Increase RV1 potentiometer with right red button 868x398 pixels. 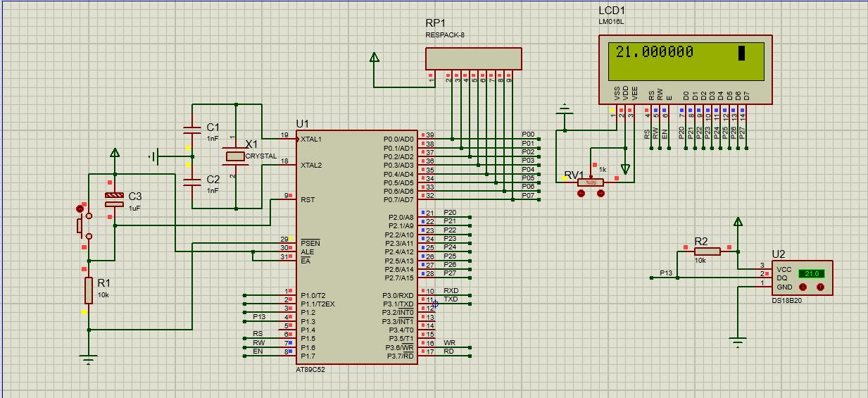[600, 193]
